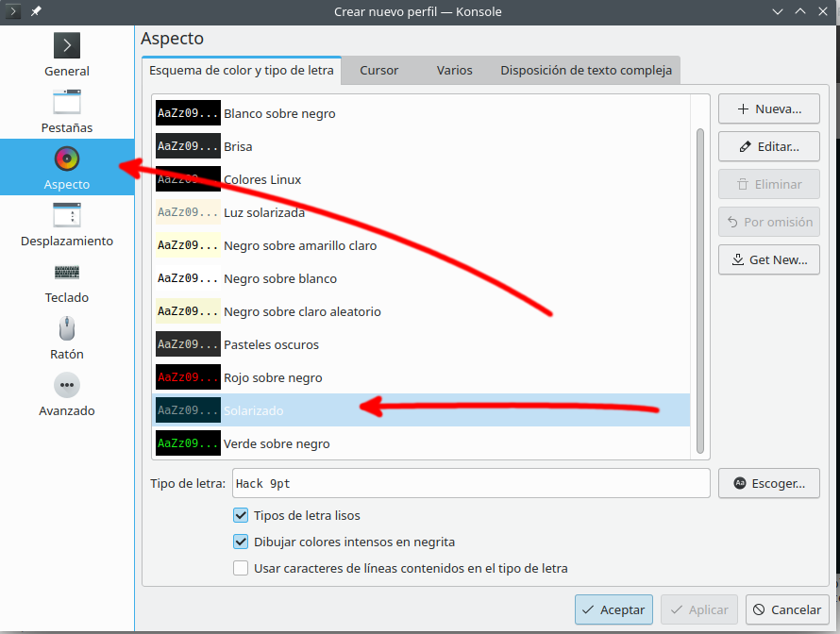
Task: Confirm the profile with Aceptar
Action: (x=613, y=609)
